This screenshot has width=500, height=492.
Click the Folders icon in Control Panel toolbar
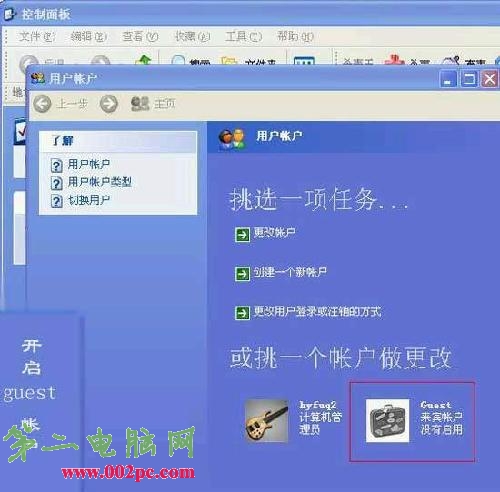pos(229,60)
